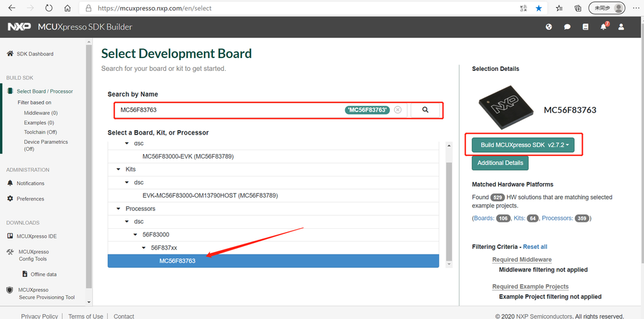The width and height of the screenshot is (644, 319).
Task: Open the feedback chat bubble icon
Action: [567, 27]
